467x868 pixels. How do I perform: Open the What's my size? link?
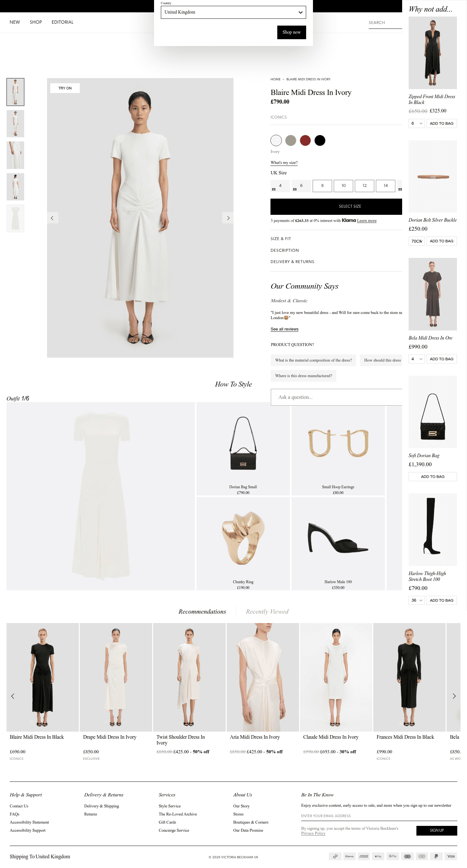point(284,163)
